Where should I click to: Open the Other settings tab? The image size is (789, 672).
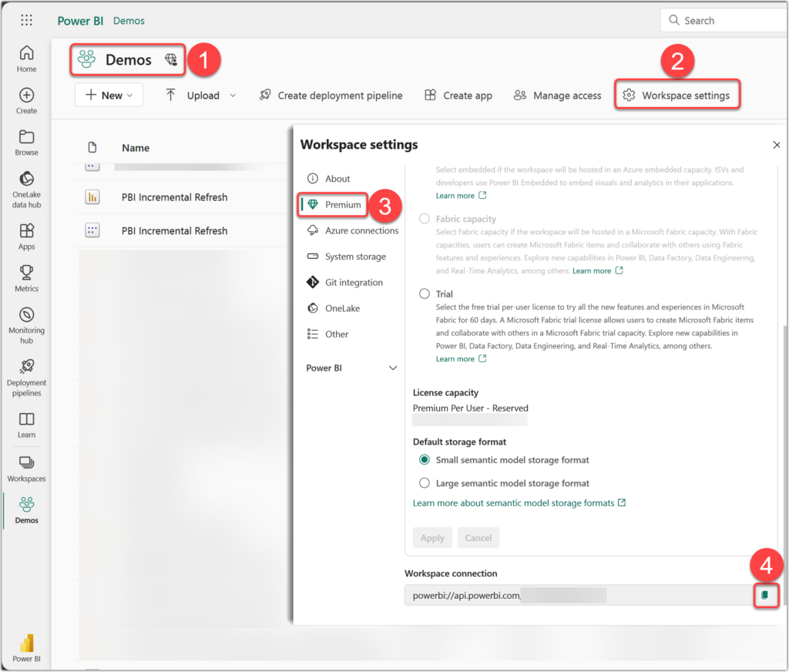click(x=327, y=334)
